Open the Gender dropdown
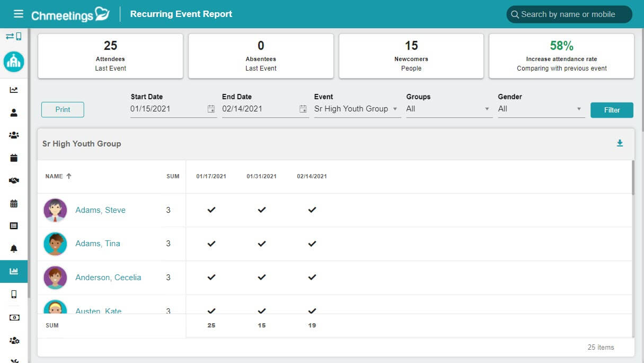 540,109
